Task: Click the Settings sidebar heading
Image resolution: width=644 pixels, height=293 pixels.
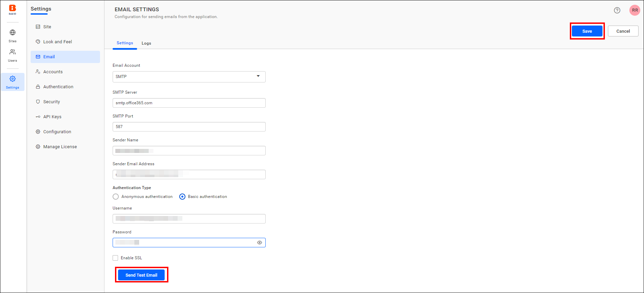Action: click(41, 9)
